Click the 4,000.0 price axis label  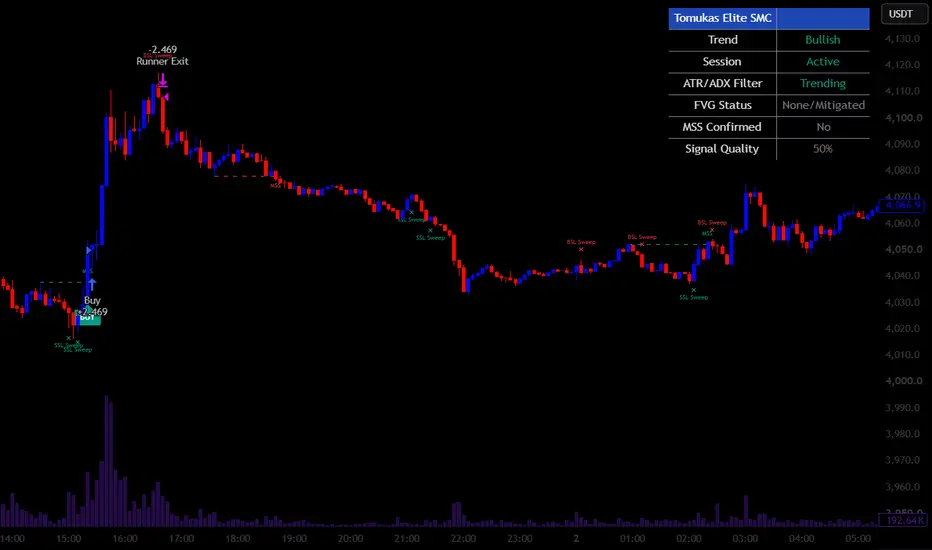coord(902,381)
